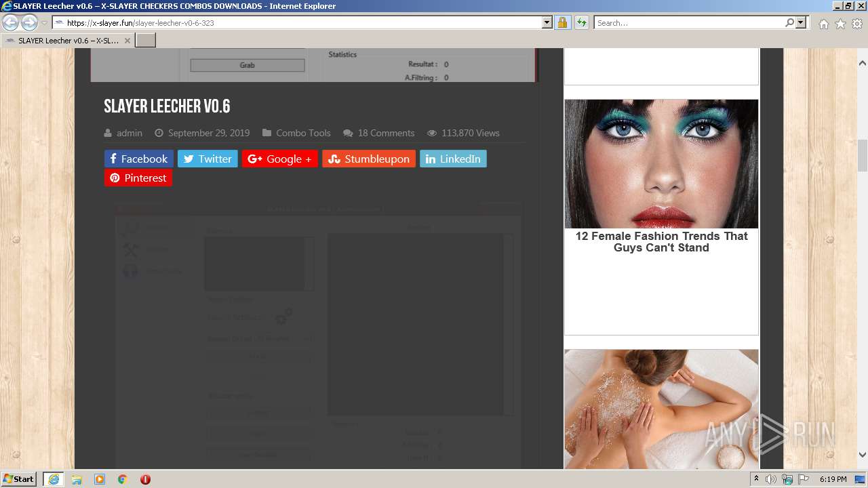
Task: Click the Home icon
Action: click(x=823, y=24)
